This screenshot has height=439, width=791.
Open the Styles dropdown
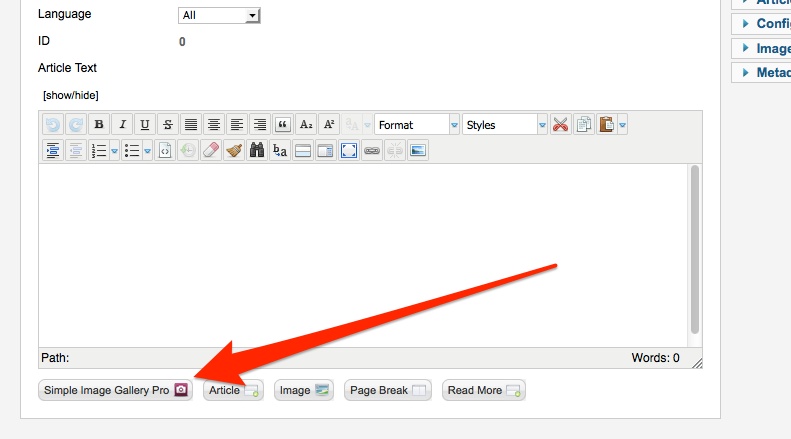504,125
